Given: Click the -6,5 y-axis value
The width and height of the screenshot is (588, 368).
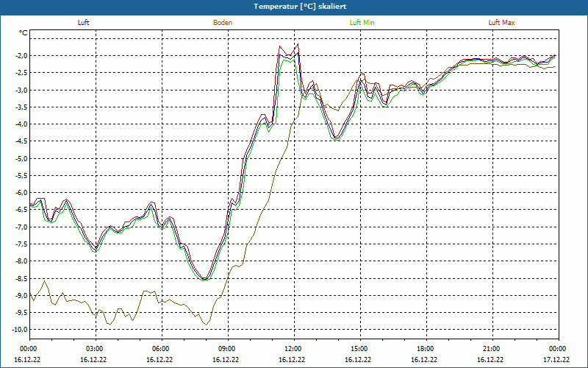Looking at the screenshot, I should click(x=22, y=210).
